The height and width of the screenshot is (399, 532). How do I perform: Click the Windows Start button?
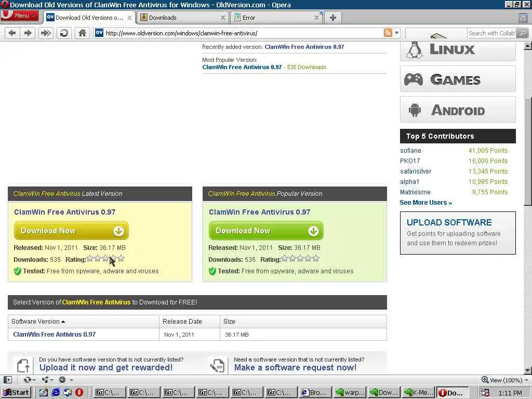(x=16, y=393)
